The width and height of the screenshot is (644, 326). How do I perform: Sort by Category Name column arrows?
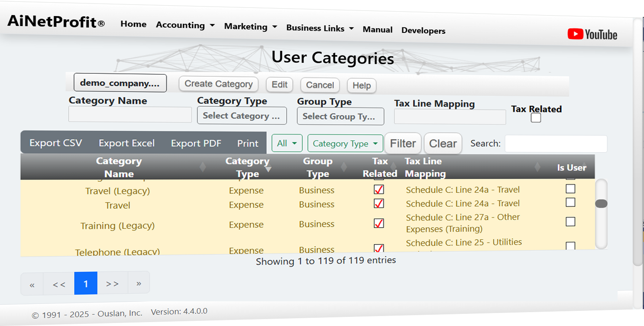coord(202,167)
